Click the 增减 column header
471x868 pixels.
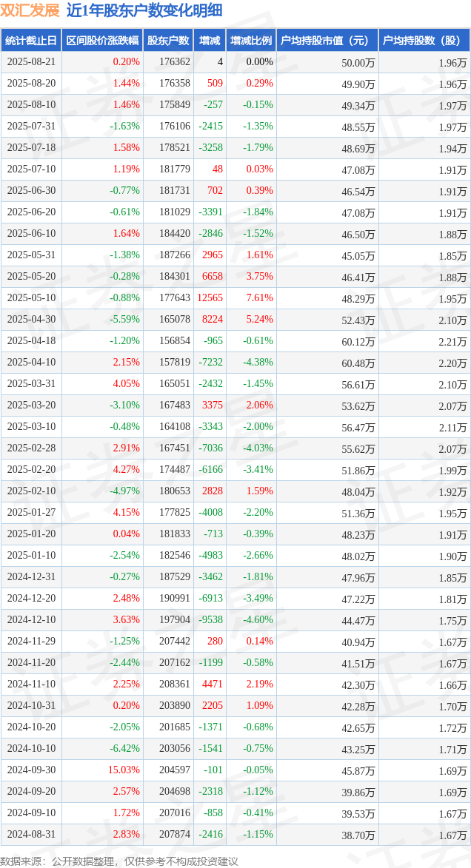pos(210,41)
